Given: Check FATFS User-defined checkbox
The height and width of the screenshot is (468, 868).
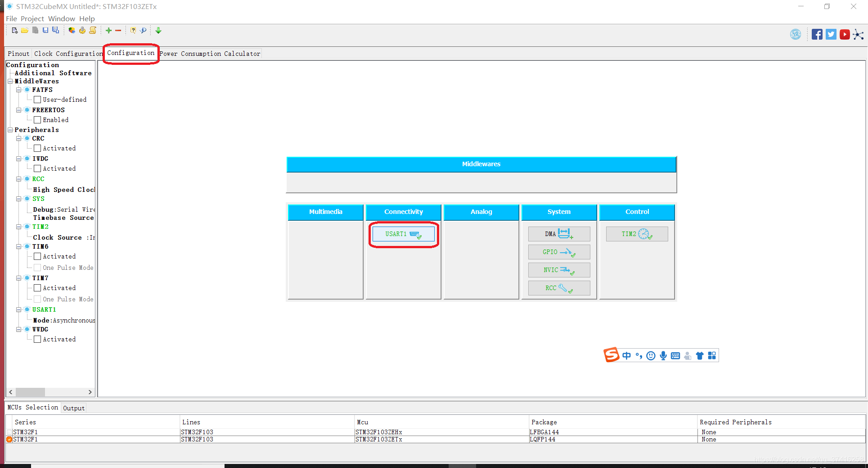Looking at the screenshot, I should pos(37,100).
